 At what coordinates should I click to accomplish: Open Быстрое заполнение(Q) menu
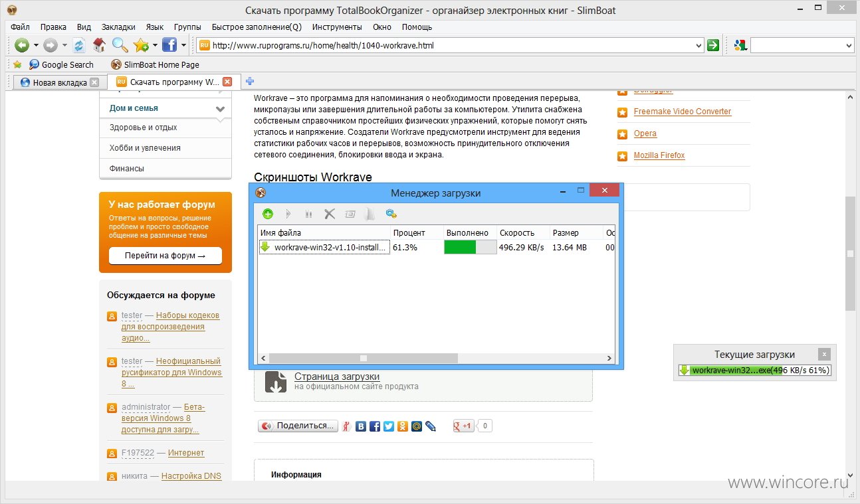tap(257, 27)
